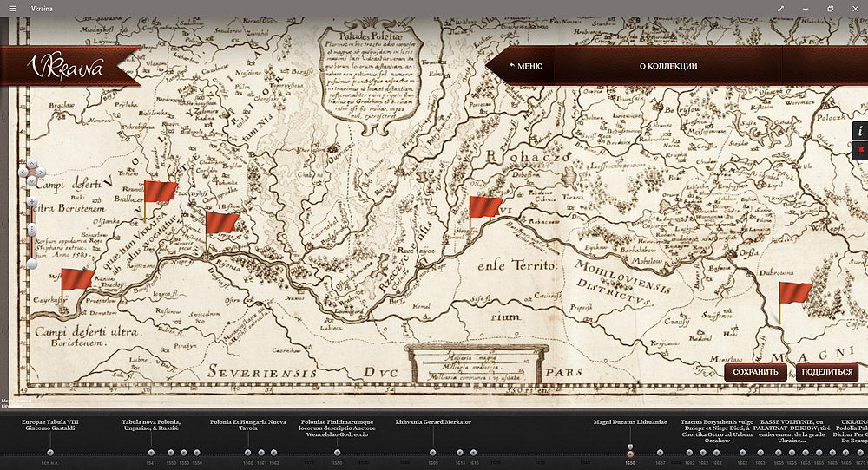Click the 'Magni Ducatus Lithuaniae' title
The height and width of the screenshot is (470, 868).
(630, 422)
